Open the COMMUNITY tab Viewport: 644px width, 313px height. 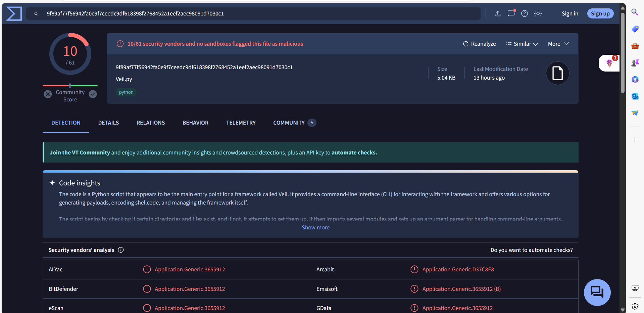pos(294,123)
